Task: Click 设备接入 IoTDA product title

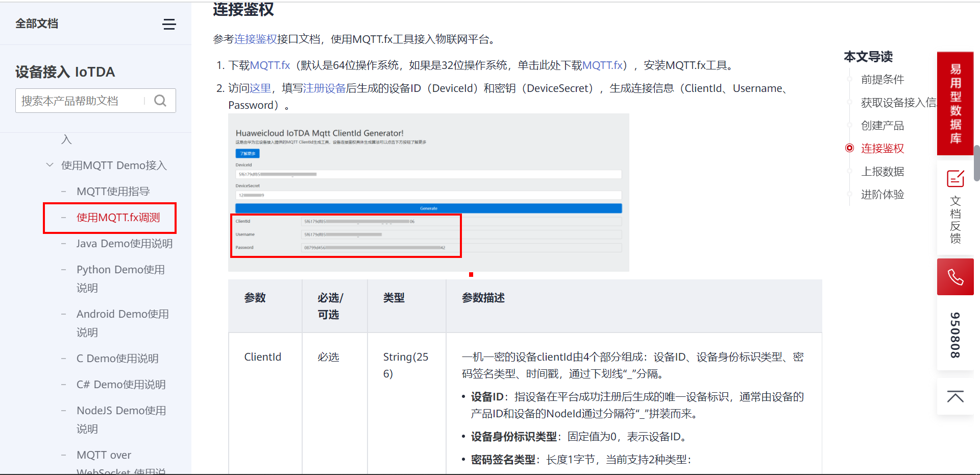Action: 65,72
